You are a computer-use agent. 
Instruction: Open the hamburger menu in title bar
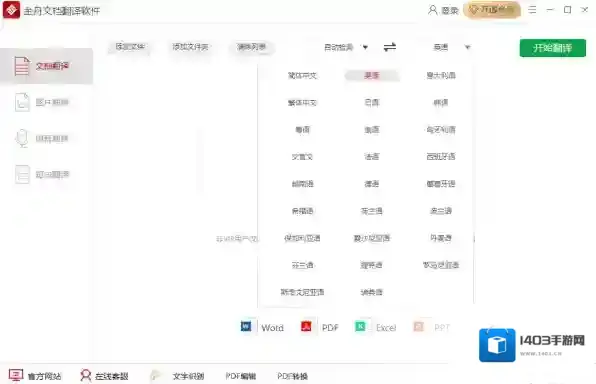(532, 10)
